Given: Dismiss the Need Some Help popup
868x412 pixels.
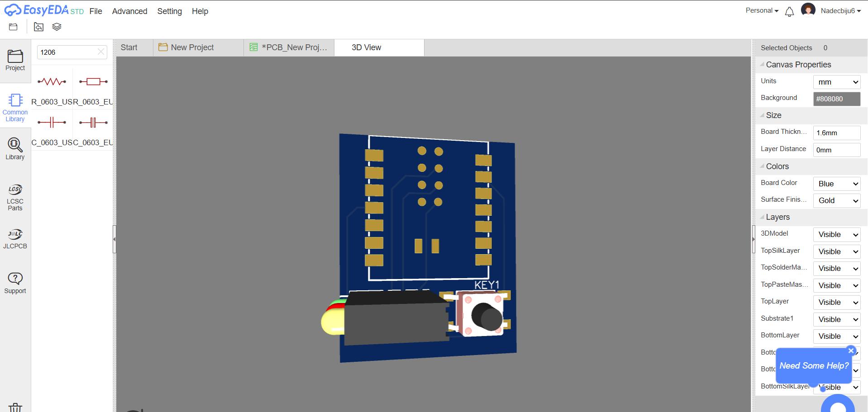Looking at the screenshot, I should click(x=850, y=351).
